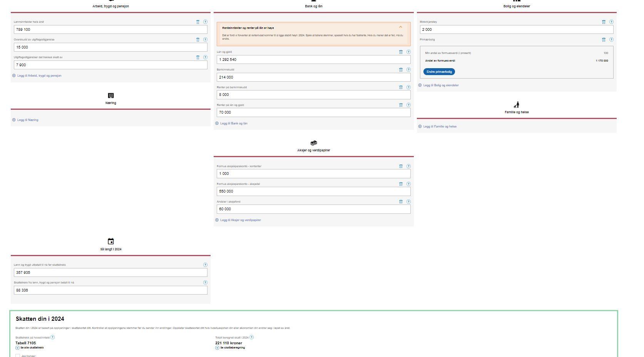
Task: Open help for Motorkjøretøy
Action: pos(611,22)
